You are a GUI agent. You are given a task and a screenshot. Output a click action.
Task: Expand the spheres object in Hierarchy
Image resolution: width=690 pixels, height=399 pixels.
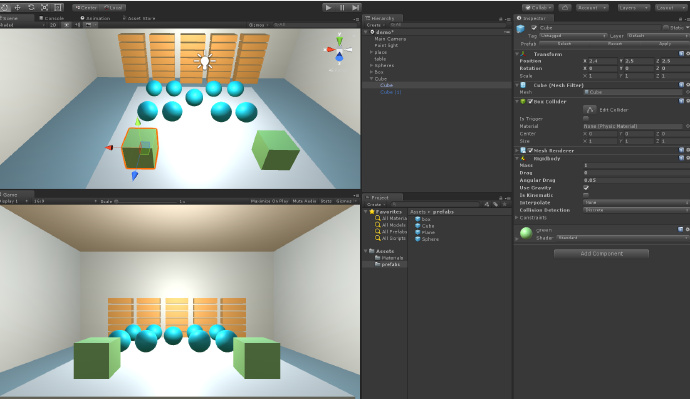[371, 65]
